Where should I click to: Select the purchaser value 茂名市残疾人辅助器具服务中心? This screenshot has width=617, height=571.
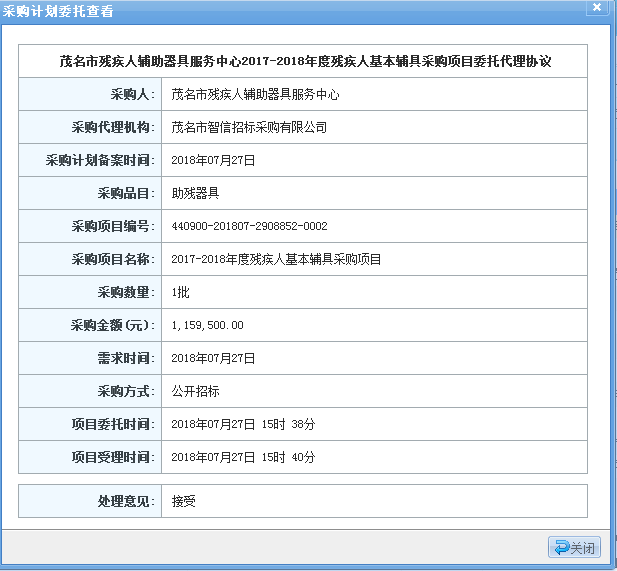pos(255,94)
